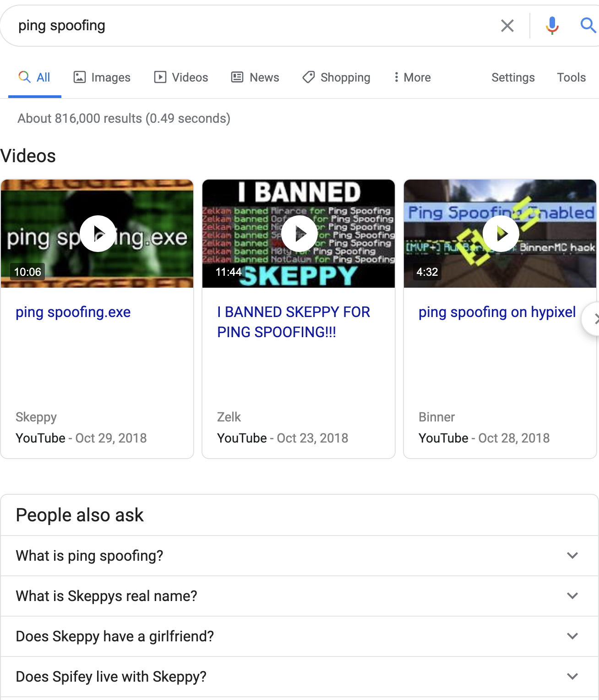
Task: Show more videos with the right arrow
Action: click(596, 319)
